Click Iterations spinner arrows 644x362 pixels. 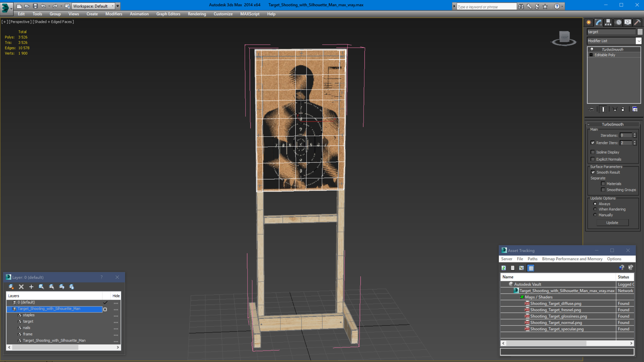(x=635, y=135)
